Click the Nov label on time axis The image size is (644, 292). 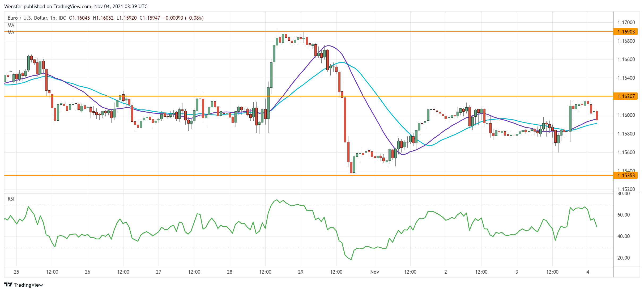[x=374, y=272]
